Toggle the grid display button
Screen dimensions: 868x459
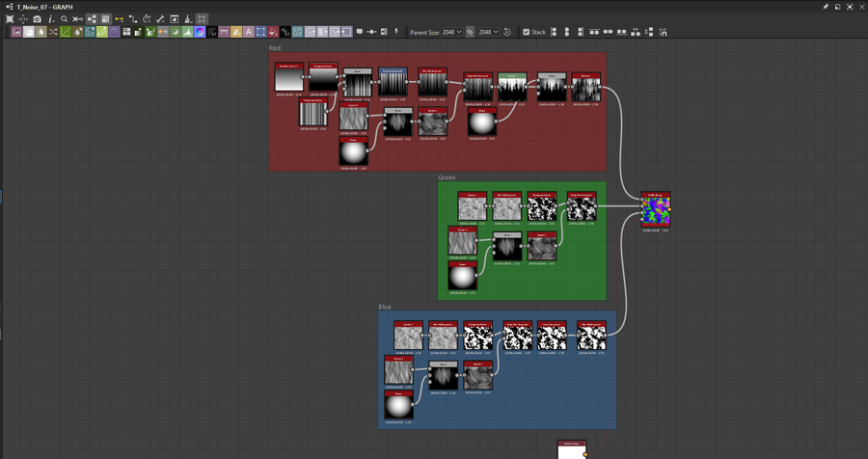[x=202, y=19]
